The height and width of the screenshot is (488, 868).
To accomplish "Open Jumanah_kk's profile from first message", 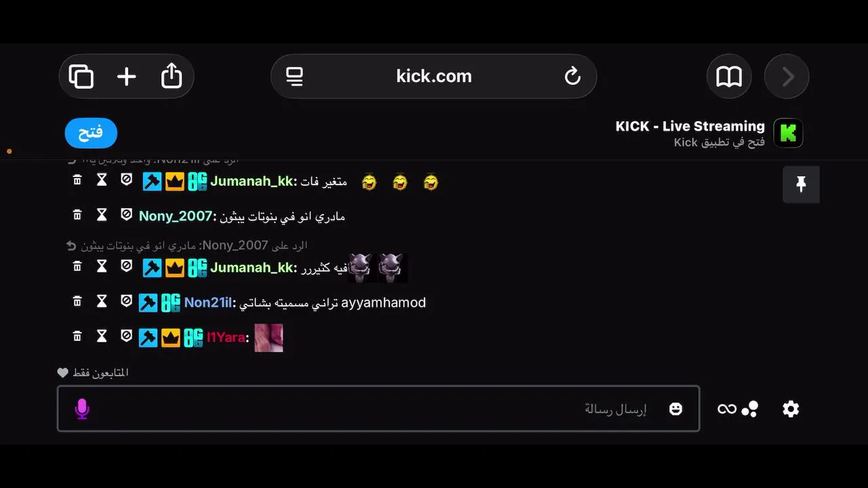I will [251, 182].
